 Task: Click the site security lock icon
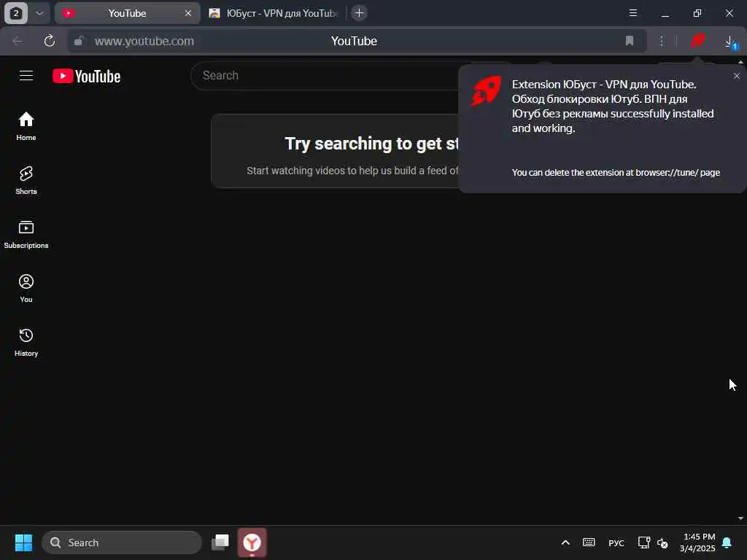79,41
